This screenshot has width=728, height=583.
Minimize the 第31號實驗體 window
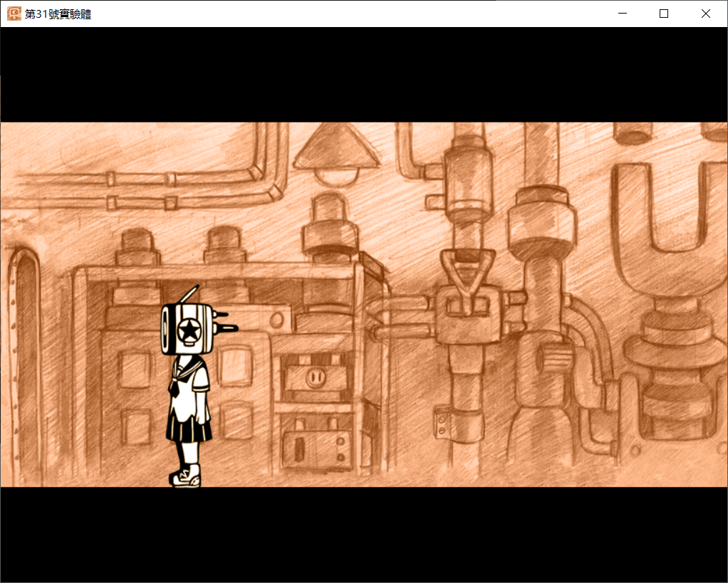click(x=623, y=14)
